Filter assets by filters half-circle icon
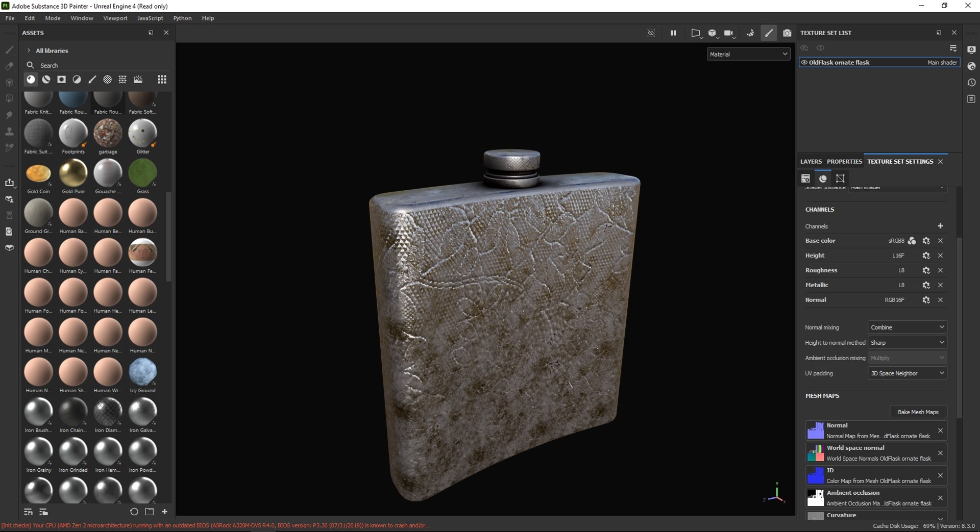The height and width of the screenshot is (532, 980). (x=77, y=79)
